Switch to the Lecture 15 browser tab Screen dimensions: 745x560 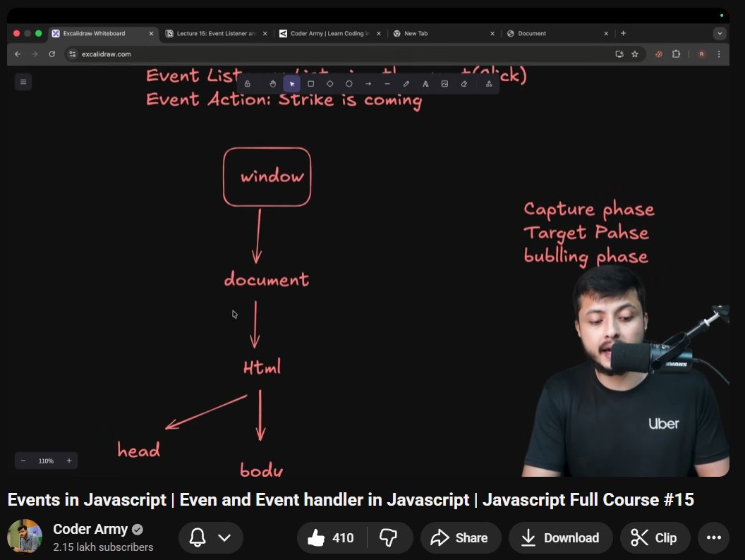coord(208,33)
